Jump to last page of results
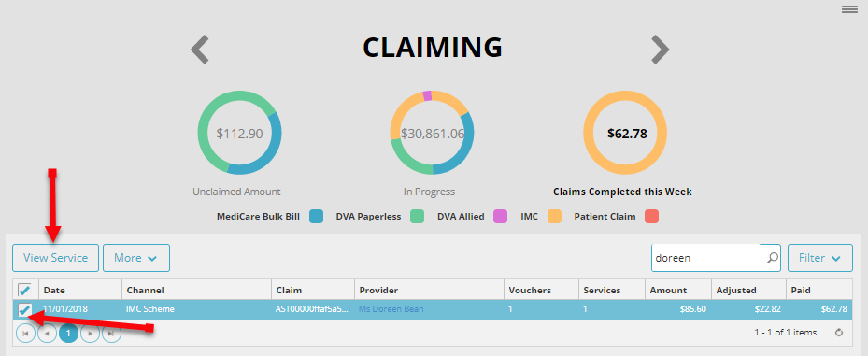The height and width of the screenshot is (356, 868). [x=111, y=334]
